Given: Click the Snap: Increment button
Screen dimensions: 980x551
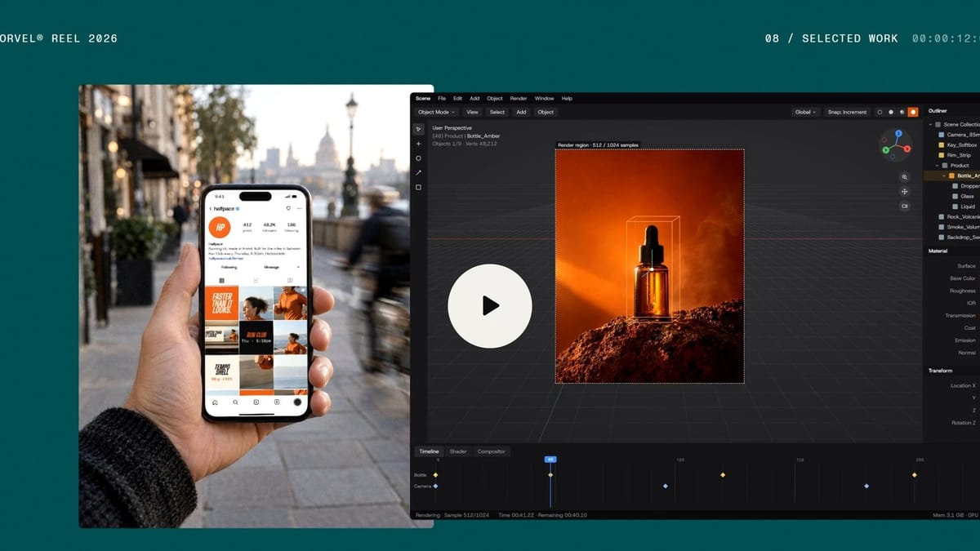Looking at the screenshot, I should 847,112.
